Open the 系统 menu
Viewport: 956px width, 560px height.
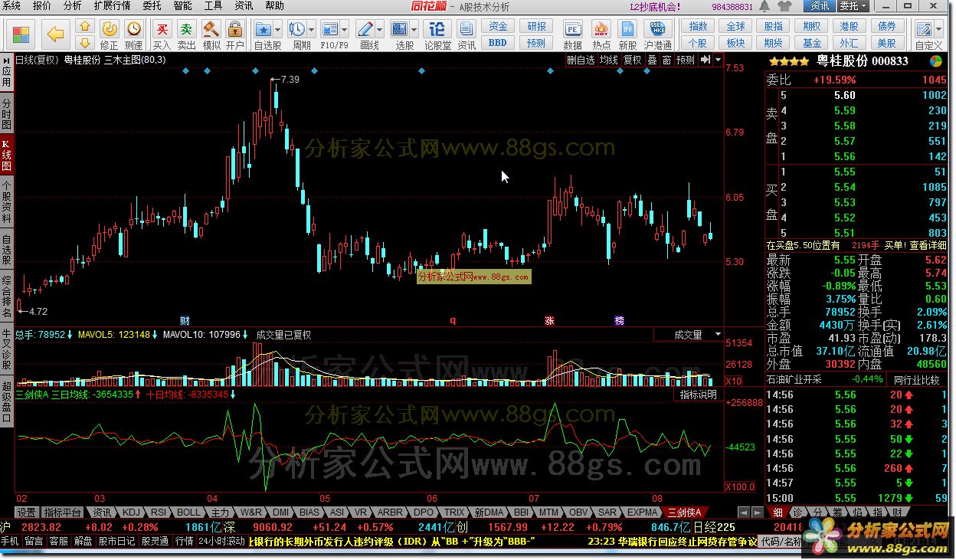(x=11, y=6)
